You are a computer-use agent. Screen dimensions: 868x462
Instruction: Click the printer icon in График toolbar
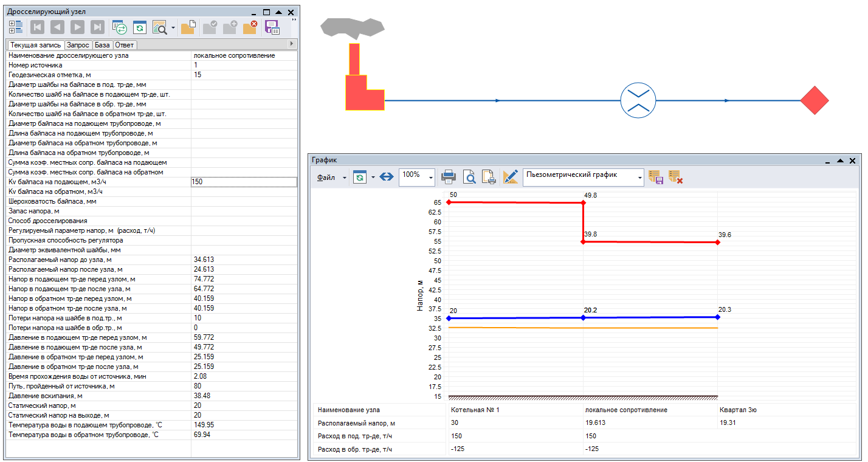(449, 177)
